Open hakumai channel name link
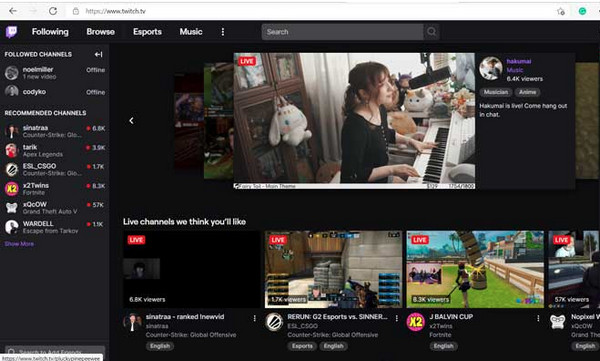 519,61
